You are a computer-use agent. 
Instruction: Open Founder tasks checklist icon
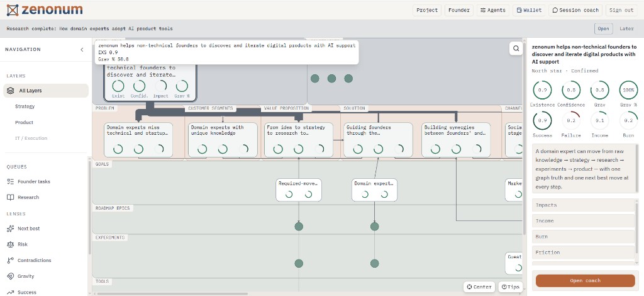click(11, 182)
